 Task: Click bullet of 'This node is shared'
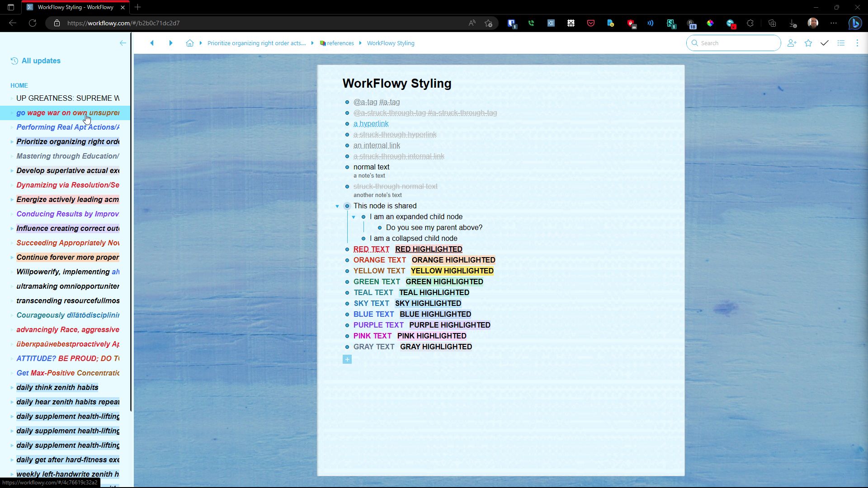347,206
